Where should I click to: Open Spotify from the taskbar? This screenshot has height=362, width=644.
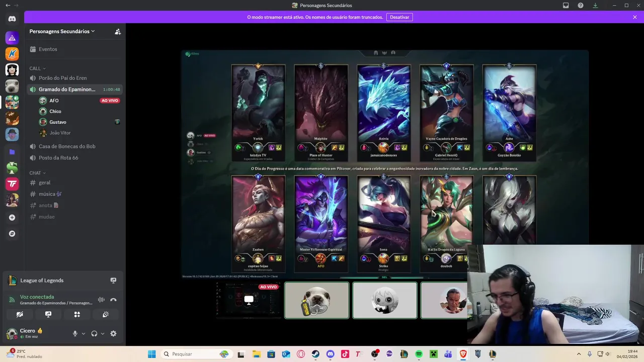[419, 354]
